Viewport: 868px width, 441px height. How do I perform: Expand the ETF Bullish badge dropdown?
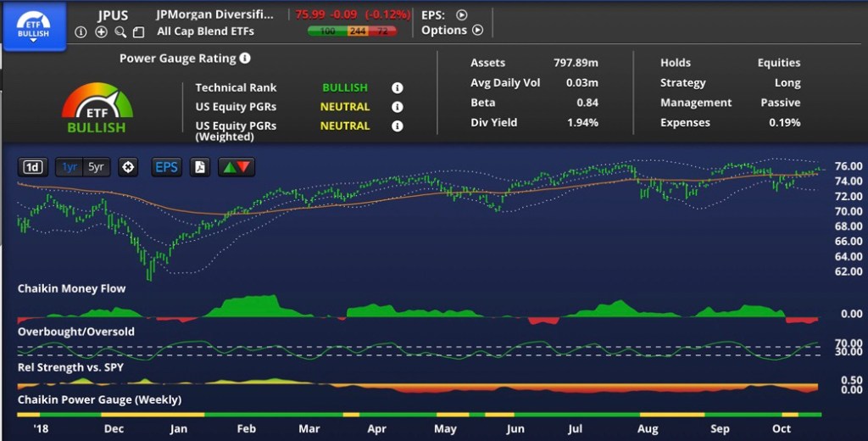click(35, 26)
